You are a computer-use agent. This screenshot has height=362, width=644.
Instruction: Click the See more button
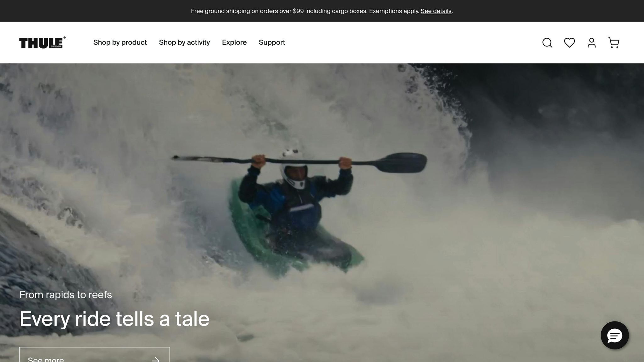95,355
